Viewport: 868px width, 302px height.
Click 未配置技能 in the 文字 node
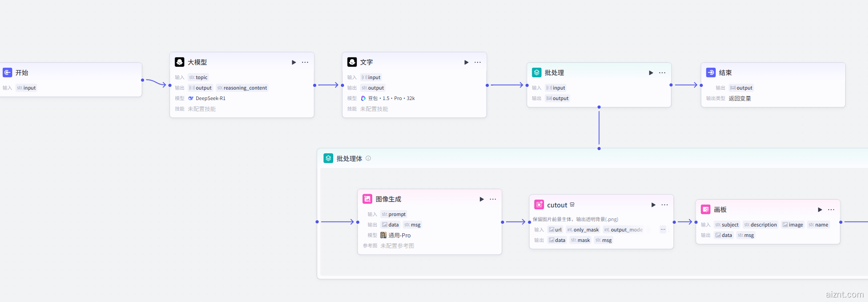point(374,109)
